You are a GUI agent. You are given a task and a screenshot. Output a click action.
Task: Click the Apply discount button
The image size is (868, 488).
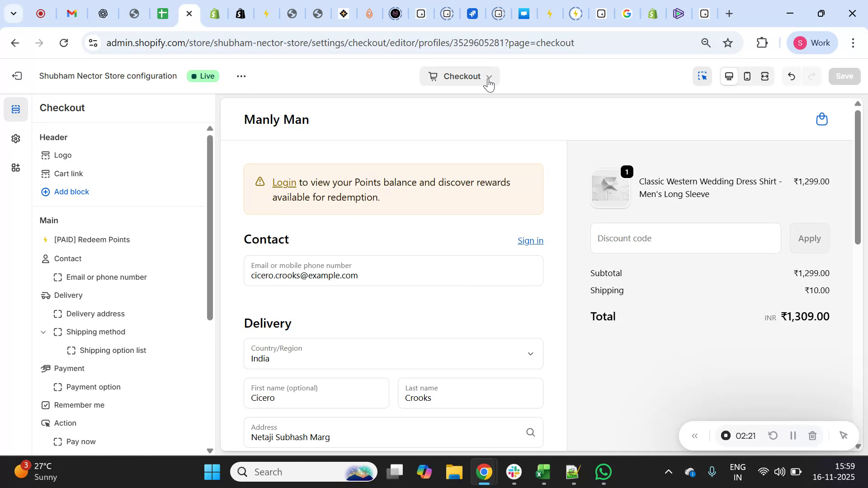pos(809,238)
